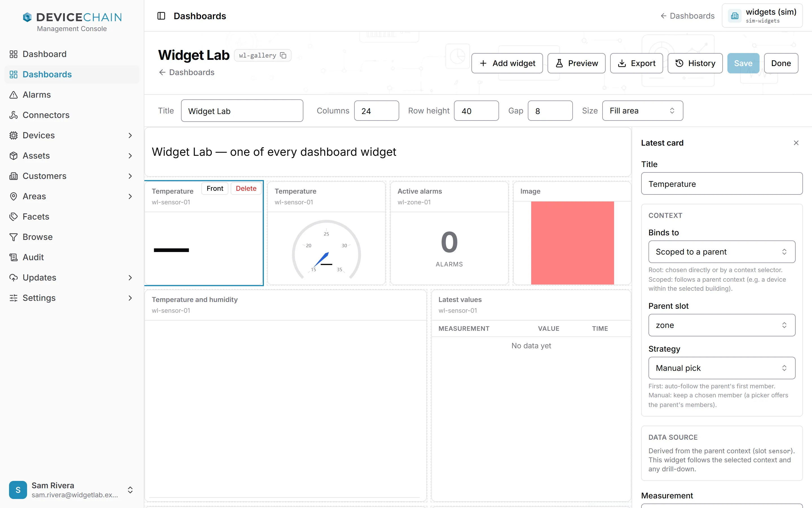The width and height of the screenshot is (812, 508).
Task: Open dashboard History
Action: pyautogui.click(x=695, y=63)
